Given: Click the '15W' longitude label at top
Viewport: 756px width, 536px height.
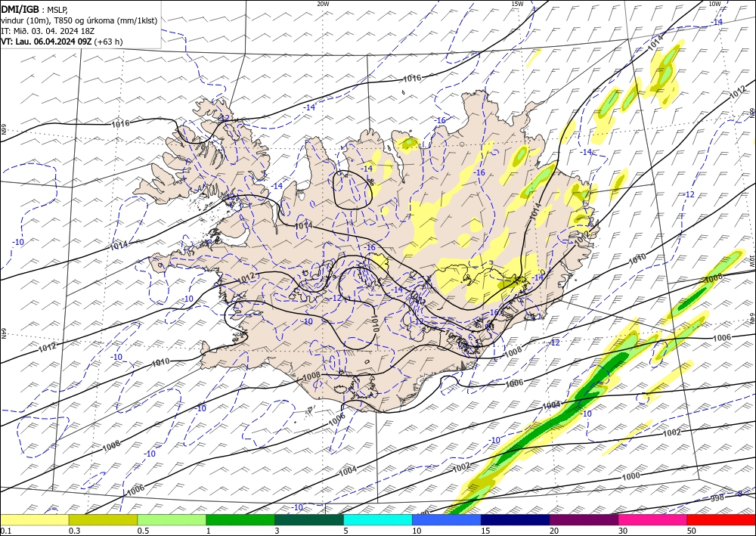Looking at the screenshot, I should [517, 3].
